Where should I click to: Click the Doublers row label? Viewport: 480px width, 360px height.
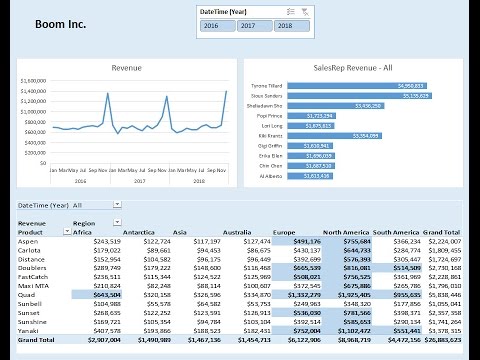(x=32, y=268)
